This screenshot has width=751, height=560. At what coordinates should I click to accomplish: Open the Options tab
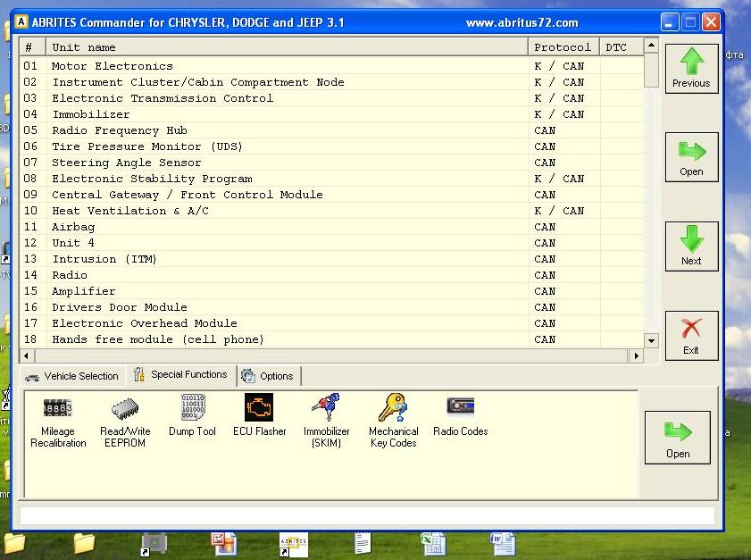click(268, 377)
